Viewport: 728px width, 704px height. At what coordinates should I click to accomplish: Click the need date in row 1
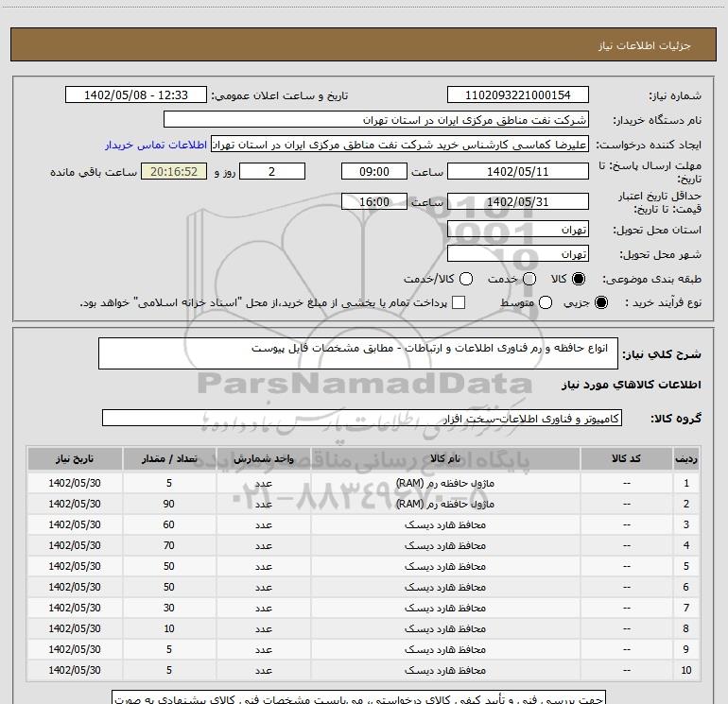pyautogui.click(x=75, y=483)
